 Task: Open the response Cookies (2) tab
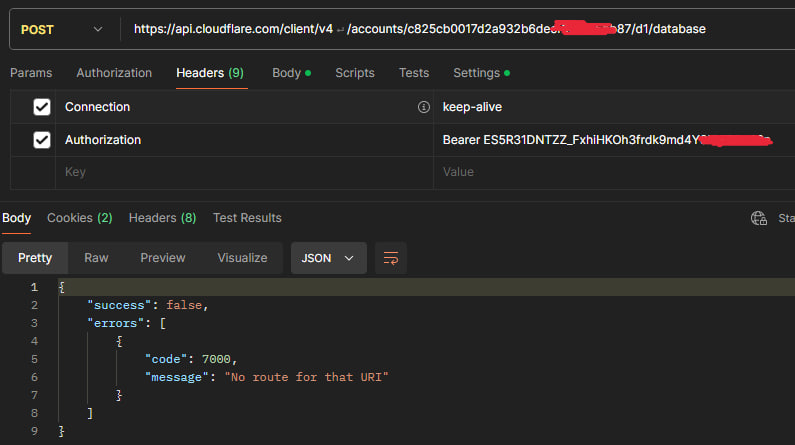80,218
